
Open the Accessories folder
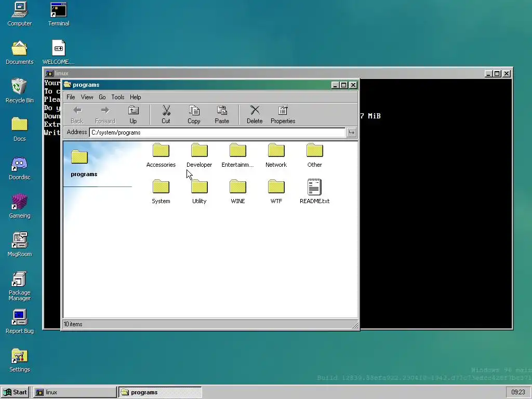[161, 155]
